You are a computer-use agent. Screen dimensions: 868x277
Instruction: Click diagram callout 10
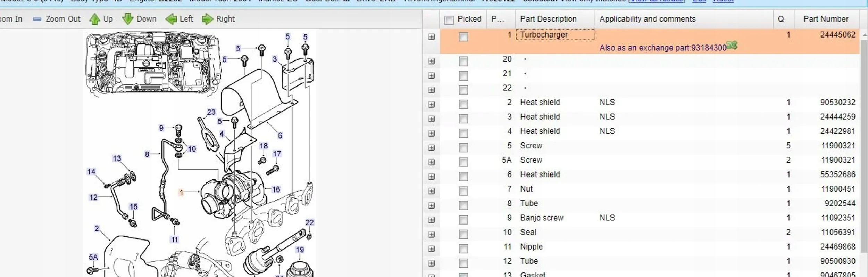[x=192, y=149]
